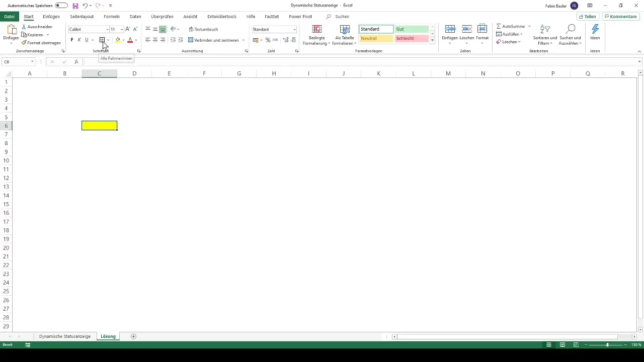Apply the Schlecht cell style
Screen dimensions: 644x362
click(412, 39)
